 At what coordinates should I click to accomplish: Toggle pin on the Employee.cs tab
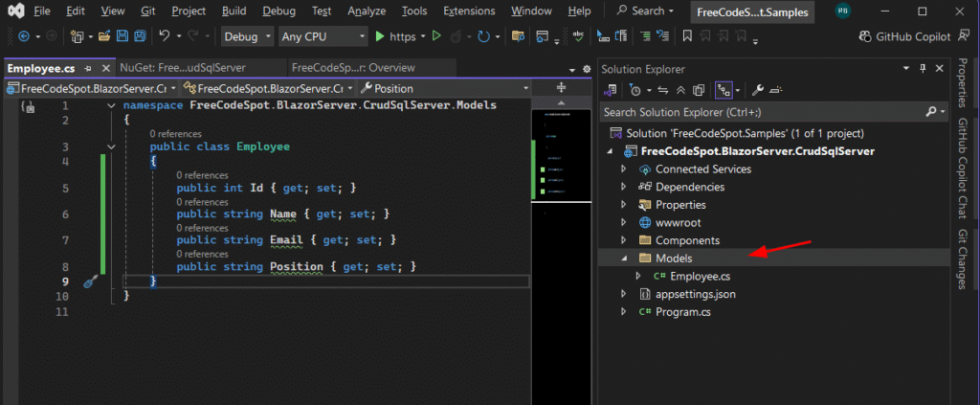click(x=88, y=68)
